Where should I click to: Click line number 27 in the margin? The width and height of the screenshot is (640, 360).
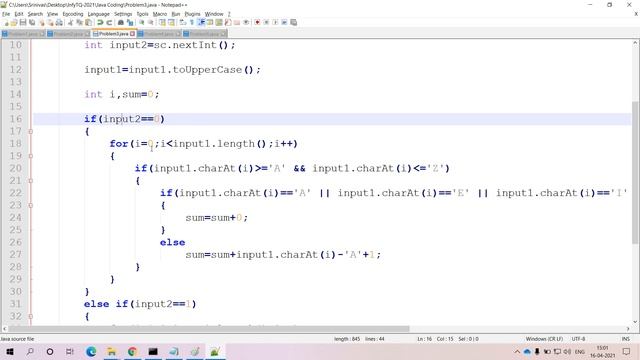[16, 255]
